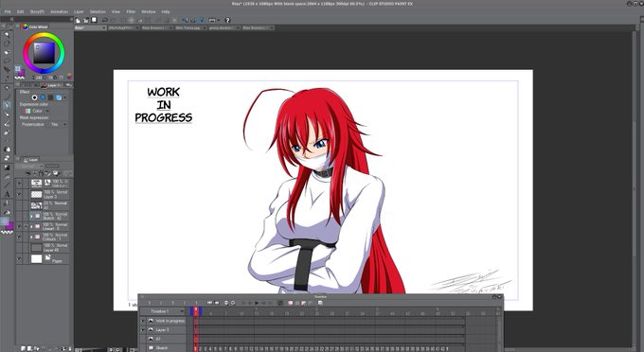Click the New document icon
Image resolution: width=644 pixels, height=352 pixels.
(x=78, y=20)
